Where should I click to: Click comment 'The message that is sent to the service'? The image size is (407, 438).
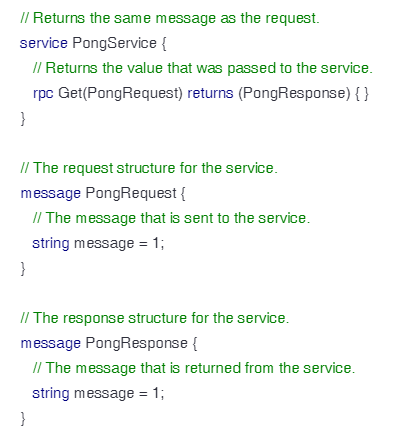[x=171, y=218]
